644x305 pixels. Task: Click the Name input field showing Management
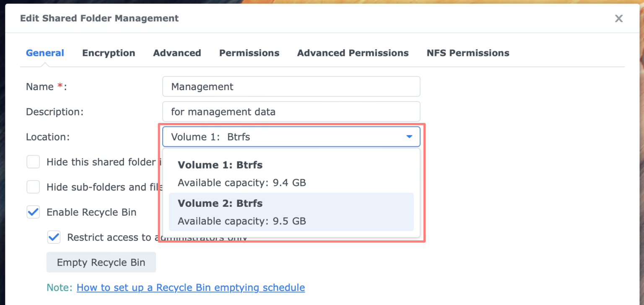[x=291, y=86]
